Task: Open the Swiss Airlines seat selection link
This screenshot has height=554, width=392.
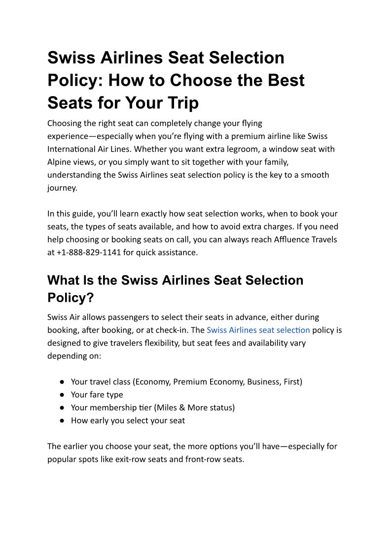Action: coord(258,330)
